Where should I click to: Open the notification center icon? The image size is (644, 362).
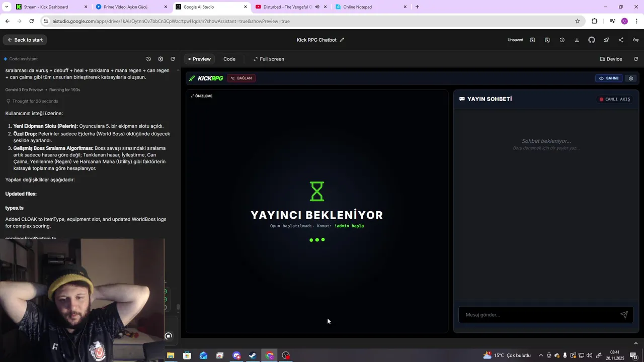tap(633, 355)
